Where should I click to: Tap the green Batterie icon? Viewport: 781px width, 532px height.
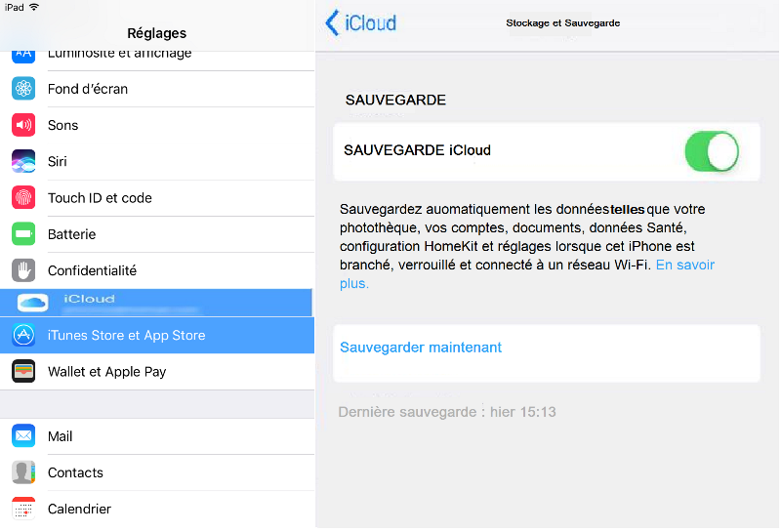pos(23,234)
